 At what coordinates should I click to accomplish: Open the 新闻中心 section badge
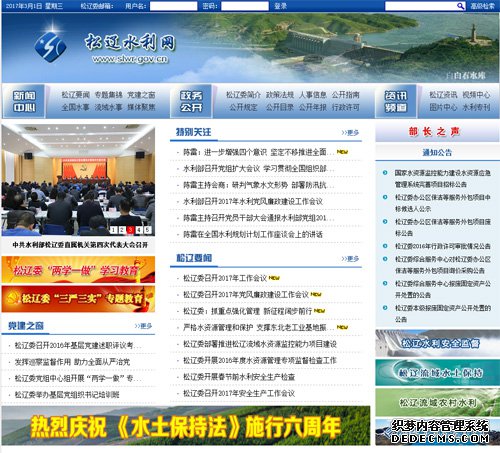pos(24,101)
